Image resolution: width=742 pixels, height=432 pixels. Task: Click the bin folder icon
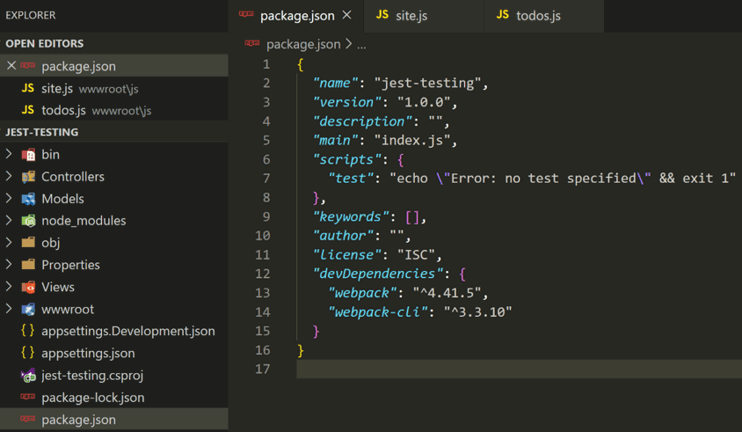pos(28,154)
